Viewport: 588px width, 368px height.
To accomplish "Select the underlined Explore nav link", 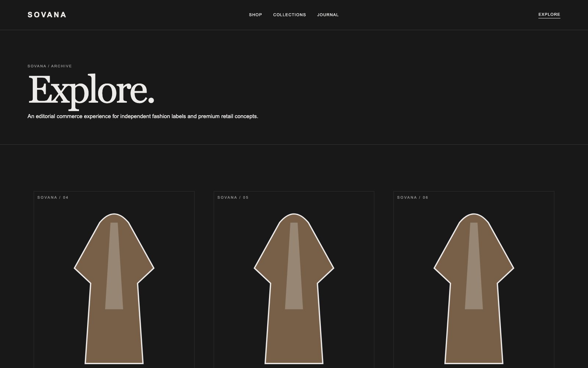I will [549, 15].
